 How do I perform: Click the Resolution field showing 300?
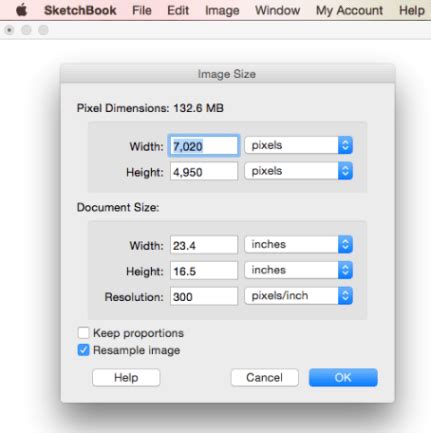(x=204, y=296)
